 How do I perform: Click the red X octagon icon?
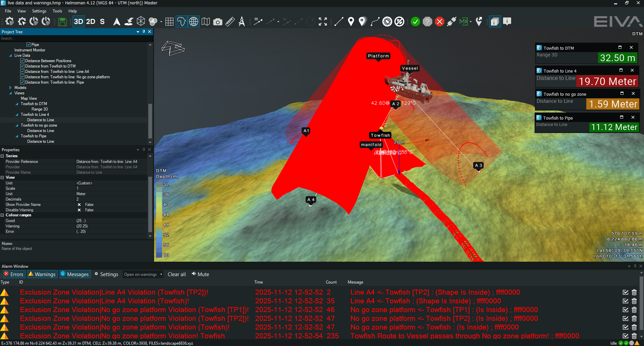coord(440,22)
